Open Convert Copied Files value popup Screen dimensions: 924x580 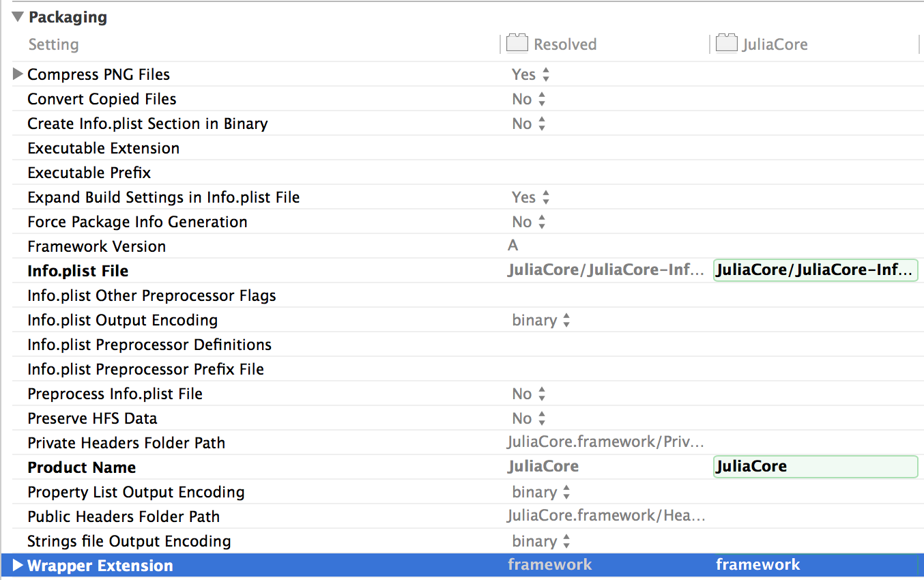pos(530,99)
